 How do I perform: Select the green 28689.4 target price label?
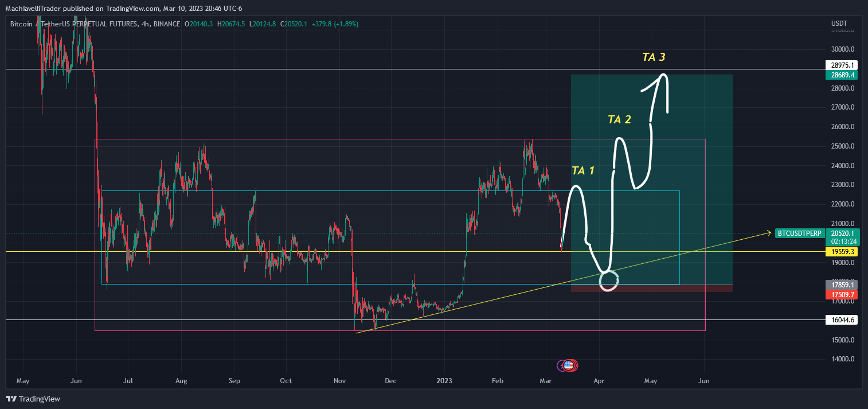[842, 75]
